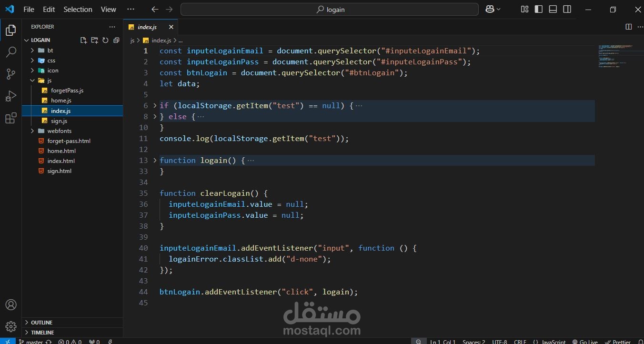
Task: Go back with the left arrow
Action: click(x=155, y=9)
